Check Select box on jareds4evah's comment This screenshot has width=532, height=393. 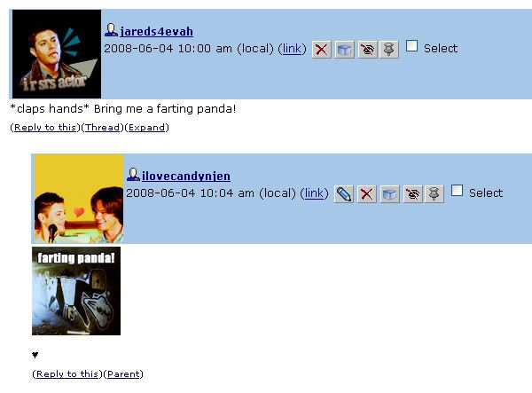pos(411,46)
